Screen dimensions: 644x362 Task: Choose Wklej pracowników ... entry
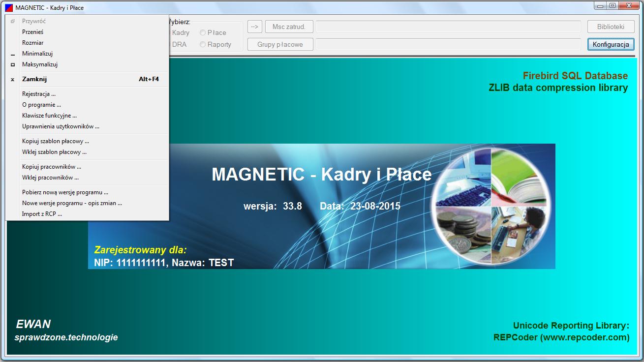[x=87, y=178]
